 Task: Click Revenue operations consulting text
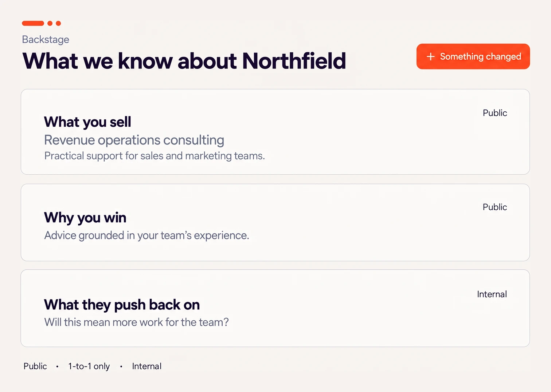(134, 140)
